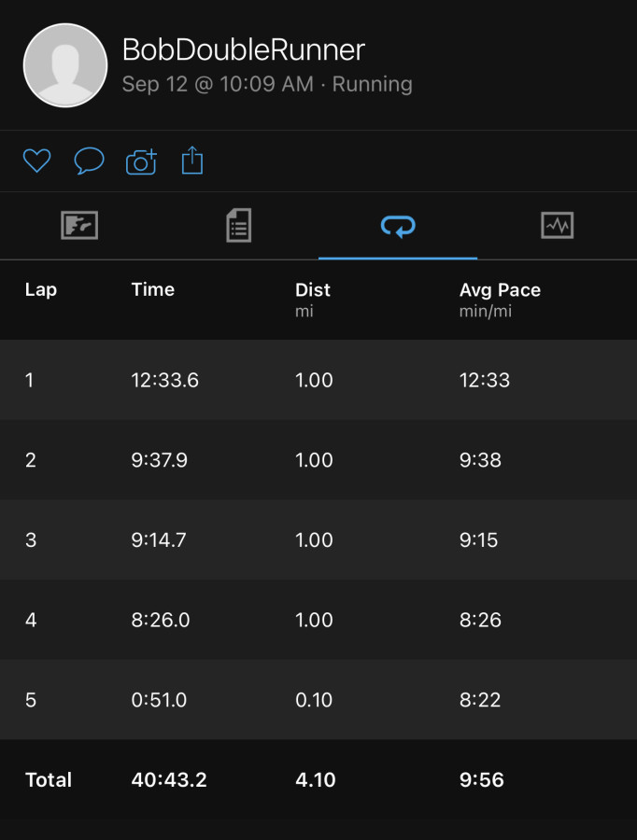This screenshot has height=840, width=637.
Task: Open the charts tab icon
Action: 557,226
